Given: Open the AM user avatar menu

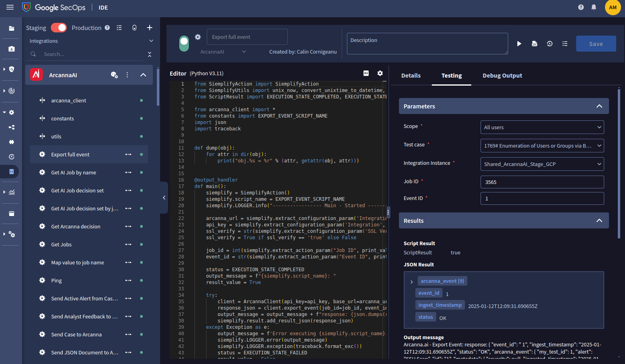Looking at the screenshot, I should point(613,7).
